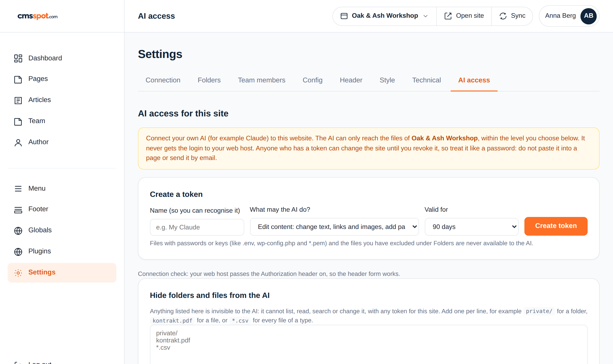Viewport: 613px width, 364px height.
Task: Switch to the Folders tab
Action: pyautogui.click(x=209, y=80)
